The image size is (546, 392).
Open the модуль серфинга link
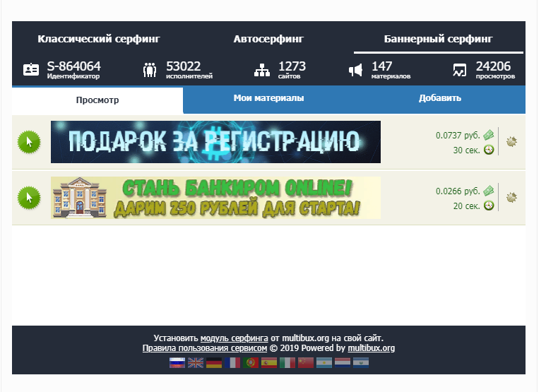tap(234, 338)
